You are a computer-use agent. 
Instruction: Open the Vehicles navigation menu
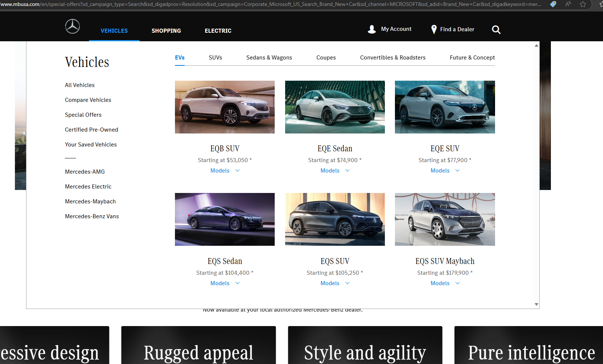click(114, 31)
